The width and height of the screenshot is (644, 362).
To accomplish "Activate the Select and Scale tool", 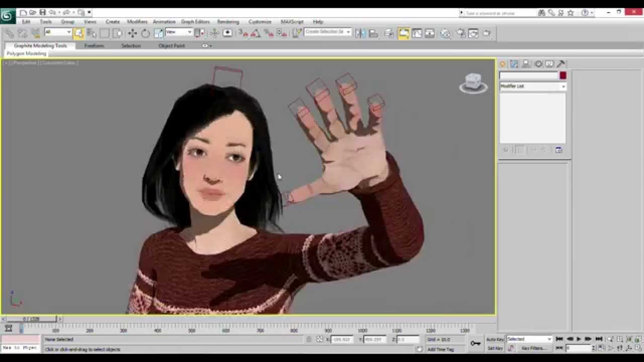I will [x=158, y=33].
